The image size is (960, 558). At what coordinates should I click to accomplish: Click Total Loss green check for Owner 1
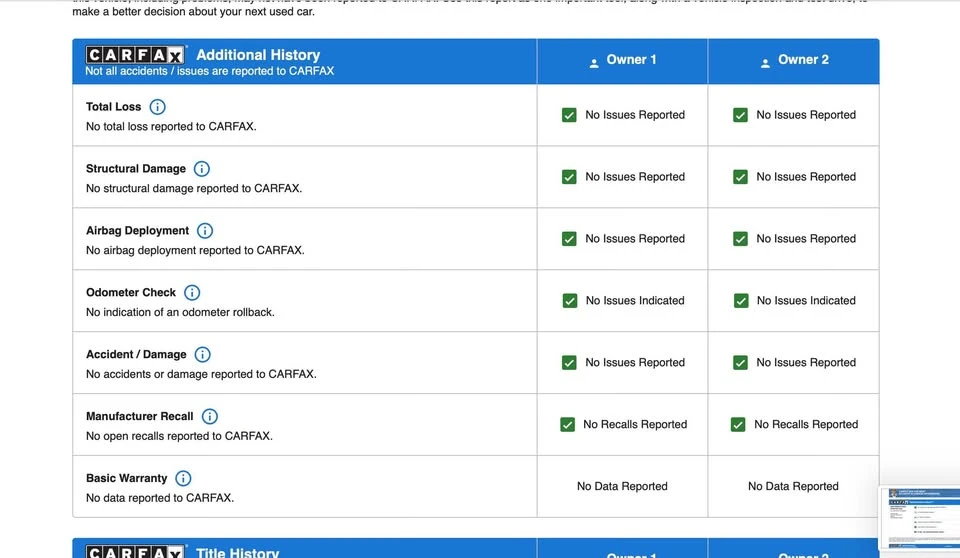(569, 115)
